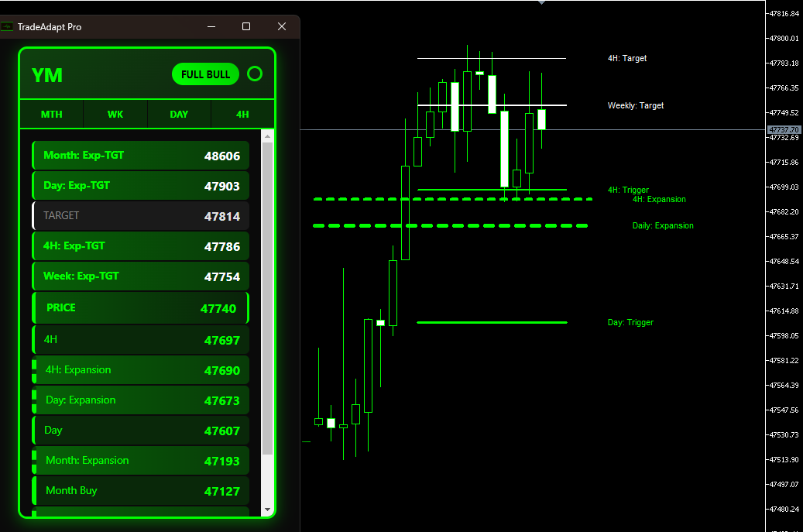Click the circle indicator beside FULL BULL

[x=255, y=74]
